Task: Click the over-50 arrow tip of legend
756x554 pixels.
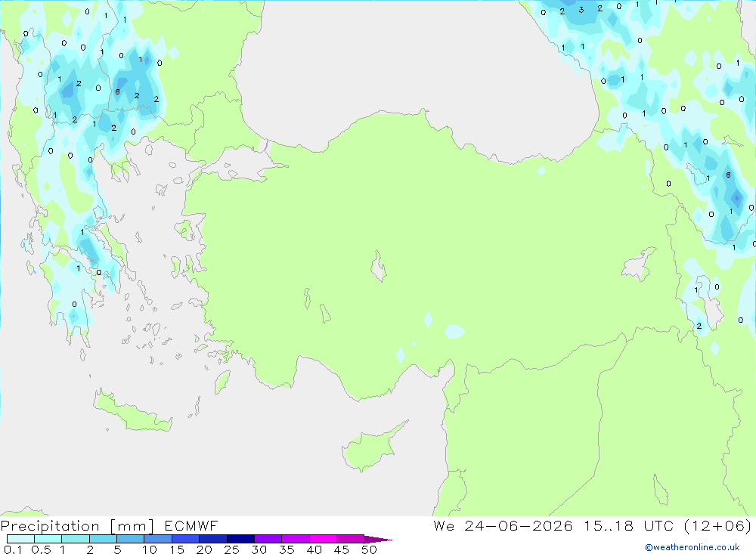Action: click(378, 539)
